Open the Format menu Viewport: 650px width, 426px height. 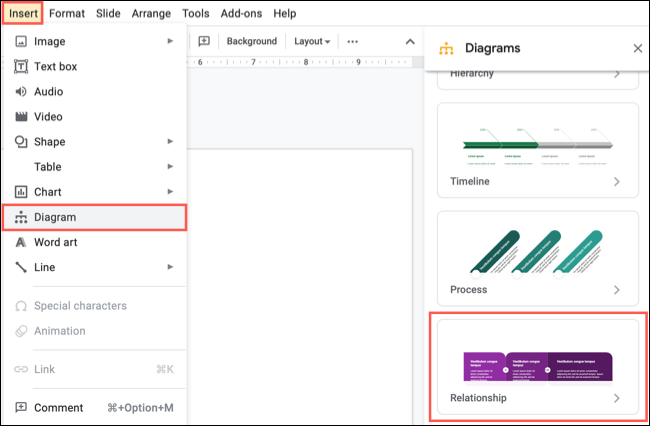coord(67,13)
